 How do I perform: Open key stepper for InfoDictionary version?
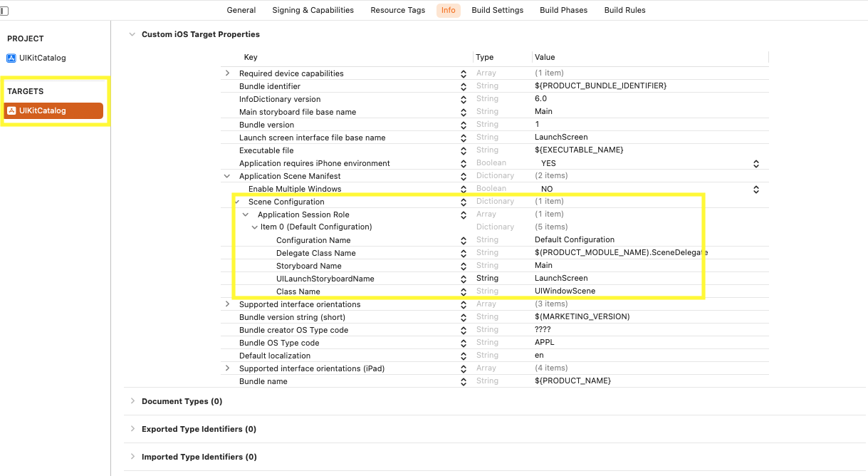coord(464,99)
